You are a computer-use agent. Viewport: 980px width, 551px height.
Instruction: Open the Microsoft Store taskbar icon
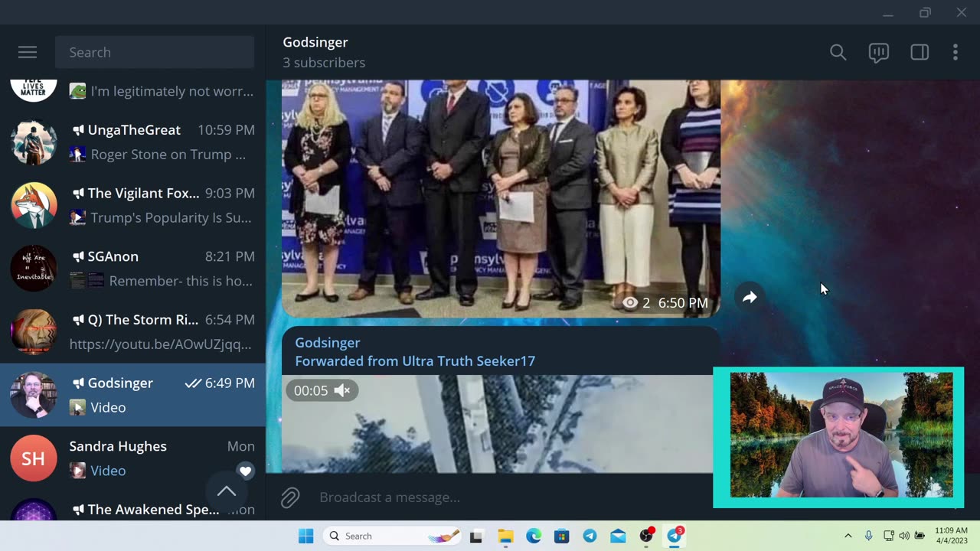click(x=562, y=536)
